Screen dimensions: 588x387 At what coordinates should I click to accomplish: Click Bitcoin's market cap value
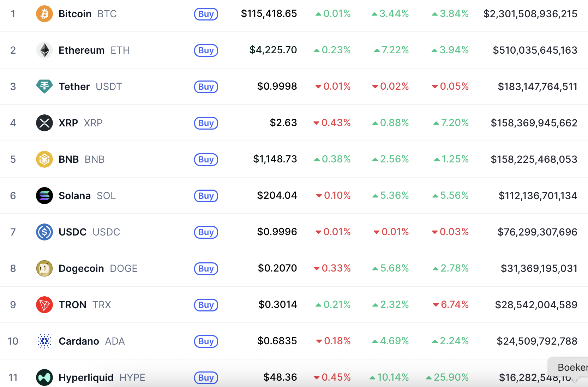tap(530, 14)
